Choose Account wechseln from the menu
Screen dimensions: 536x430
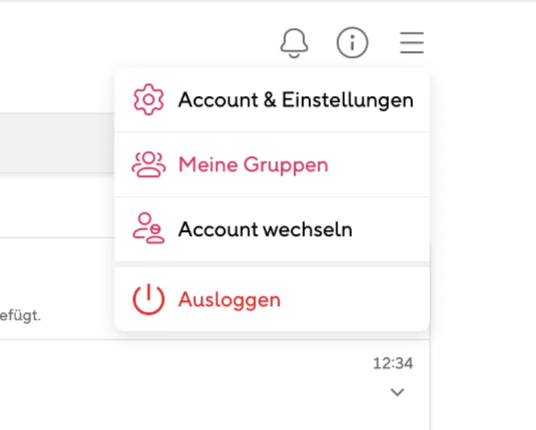tap(272, 229)
